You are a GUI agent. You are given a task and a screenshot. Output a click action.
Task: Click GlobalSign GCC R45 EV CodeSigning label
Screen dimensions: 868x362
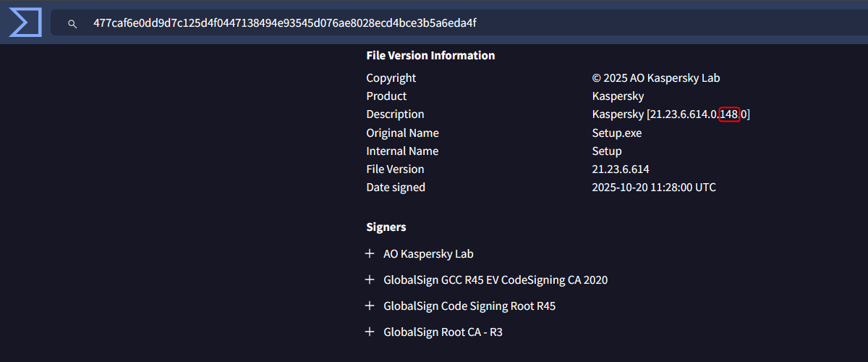495,280
